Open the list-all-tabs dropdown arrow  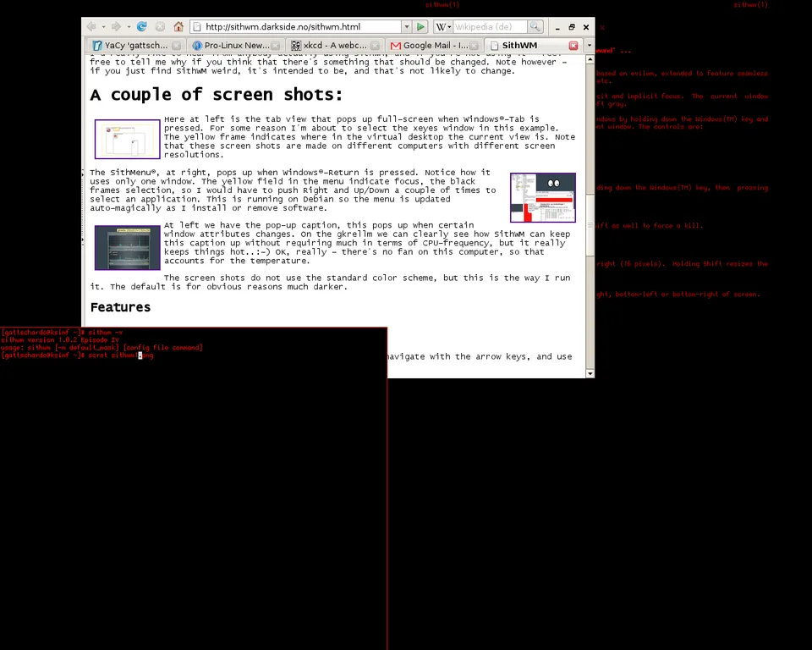point(590,45)
